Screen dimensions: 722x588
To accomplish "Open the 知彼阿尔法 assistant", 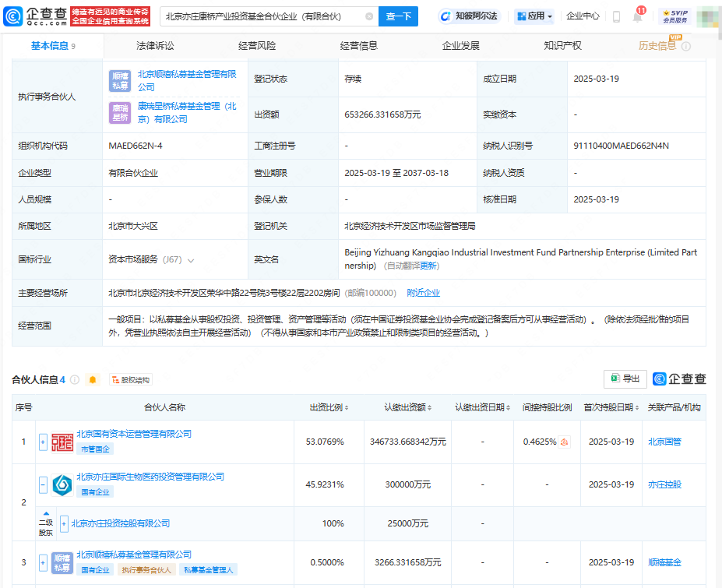I will pos(469,16).
